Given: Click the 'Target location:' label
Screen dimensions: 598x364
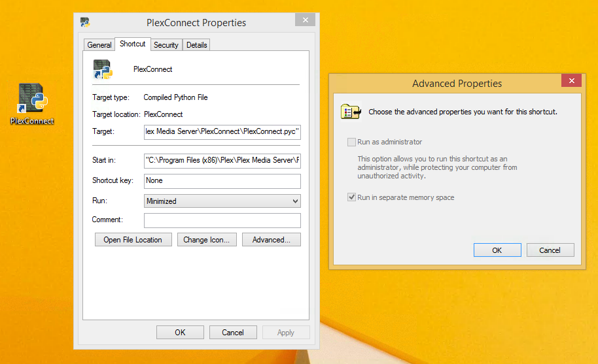Looking at the screenshot, I should (116, 114).
